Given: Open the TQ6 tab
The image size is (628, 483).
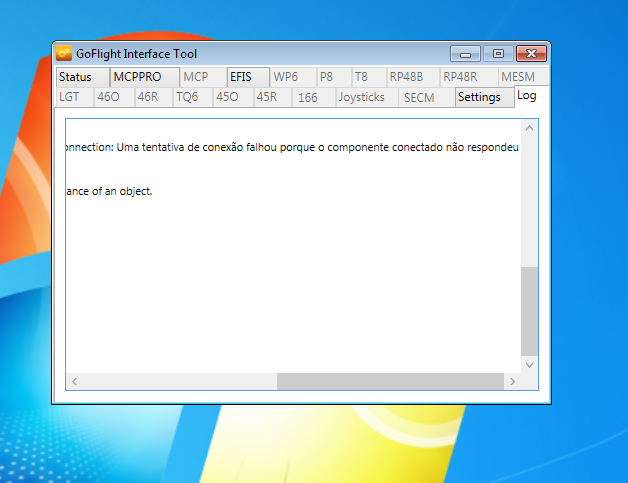Looking at the screenshot, I should [x=187, y=97].
